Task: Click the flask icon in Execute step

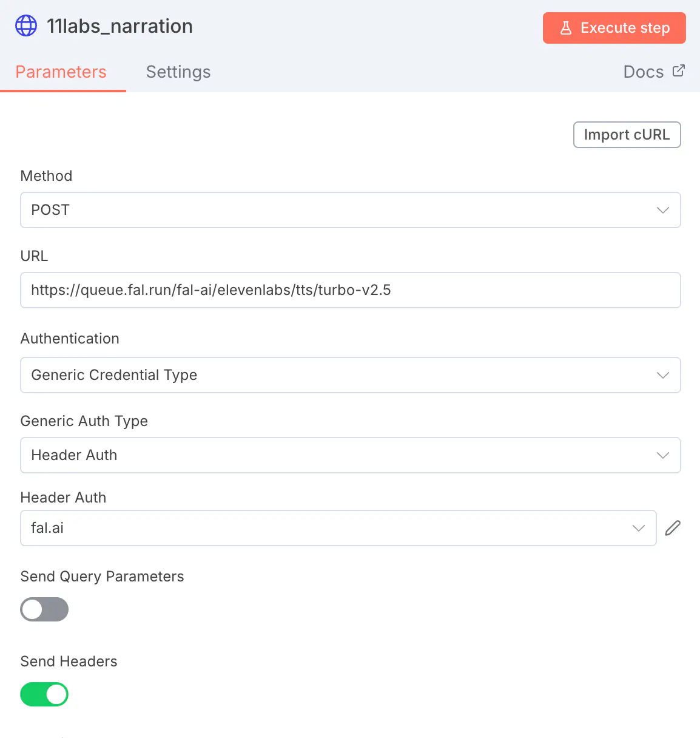Action: 566,28
